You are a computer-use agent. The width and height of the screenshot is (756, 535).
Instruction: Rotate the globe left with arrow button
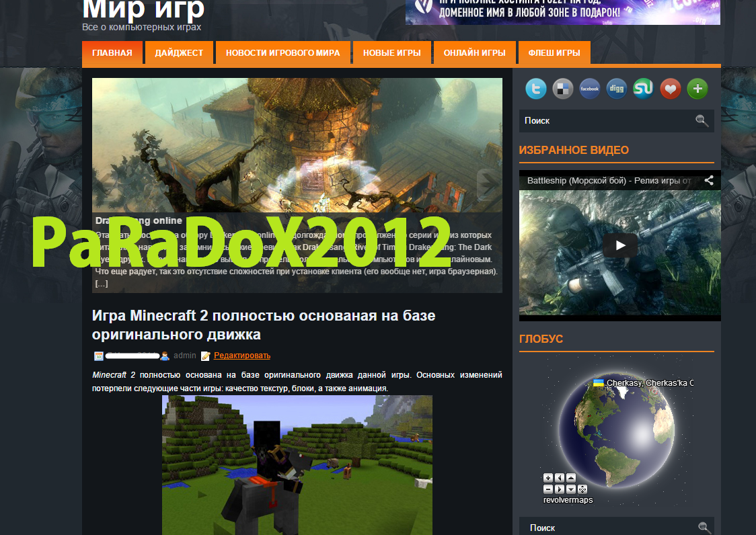click(x=560, y=478)
